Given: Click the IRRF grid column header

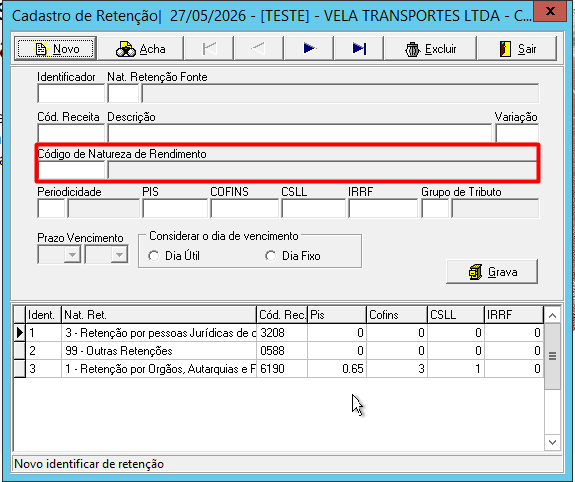Looking at the screenshot, I should coord(514,315).
